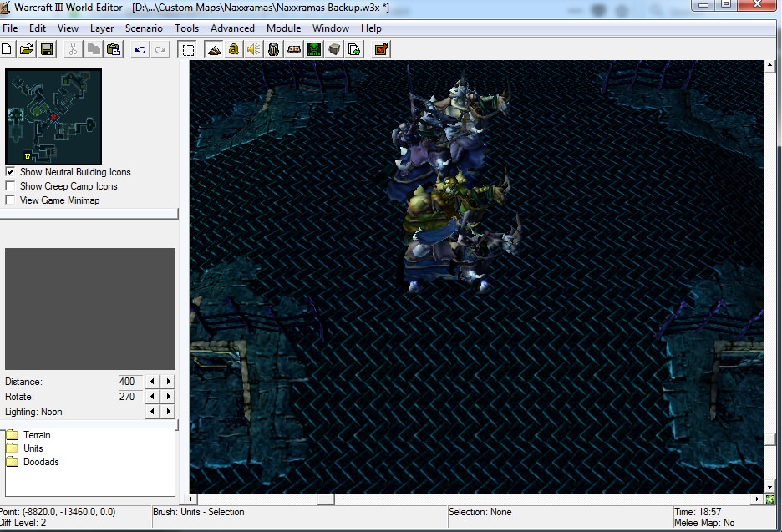This screenshot has width=782, height=532.
Task: Increase Distance with right arrow
Action: 169,382
